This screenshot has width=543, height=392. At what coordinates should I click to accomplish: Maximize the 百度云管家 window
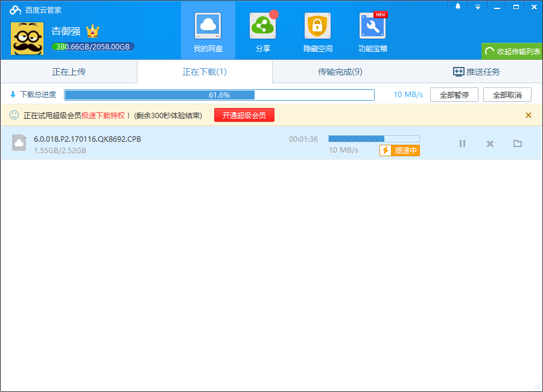(x=516, y=7)
